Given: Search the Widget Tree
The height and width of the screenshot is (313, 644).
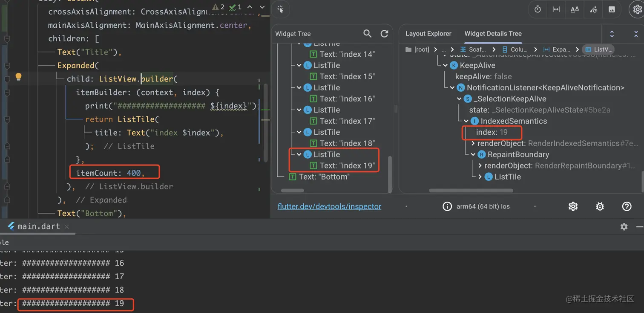Looking at the screenshot, I should 367,34.
